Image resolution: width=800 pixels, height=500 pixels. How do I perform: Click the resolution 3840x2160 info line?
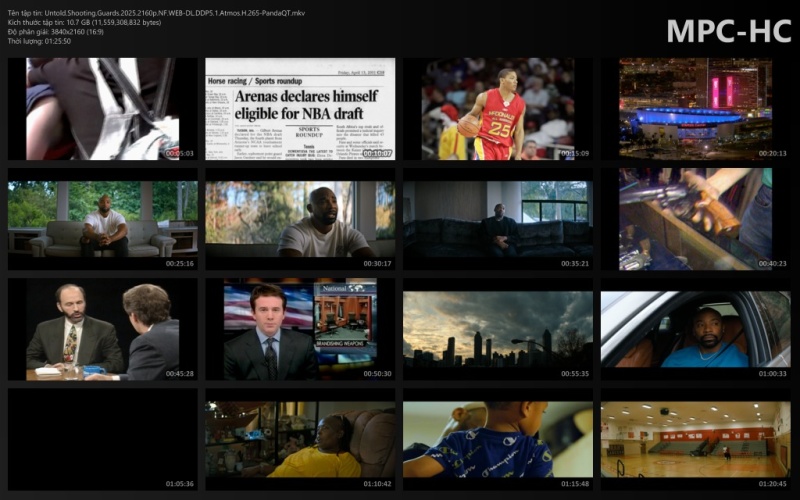56,32
